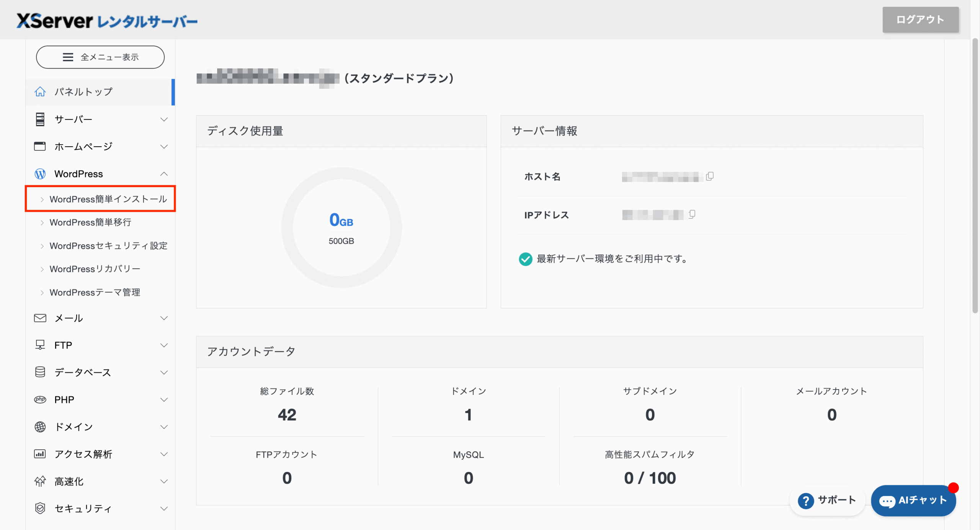Click the bar chart icon beside アクセス解析

click(40, 454)
